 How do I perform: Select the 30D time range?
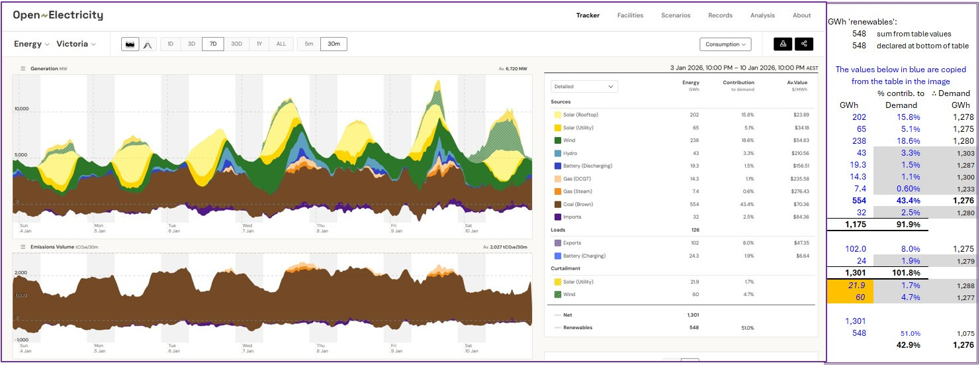click(x=236, y=44)
